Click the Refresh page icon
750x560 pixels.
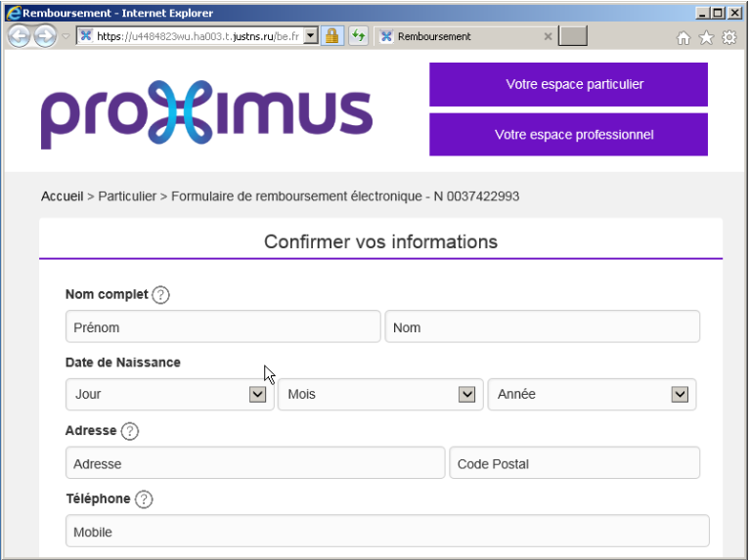pos(358,36)
